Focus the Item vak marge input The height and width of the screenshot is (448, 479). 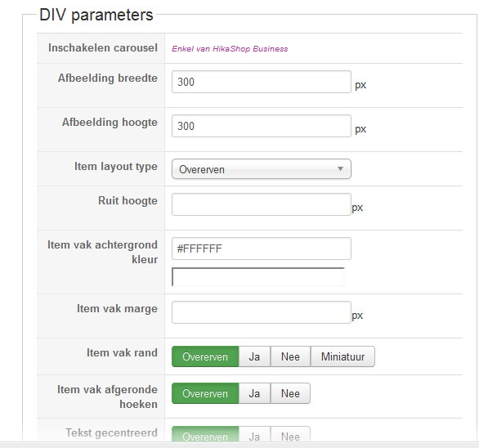point(262,312)
